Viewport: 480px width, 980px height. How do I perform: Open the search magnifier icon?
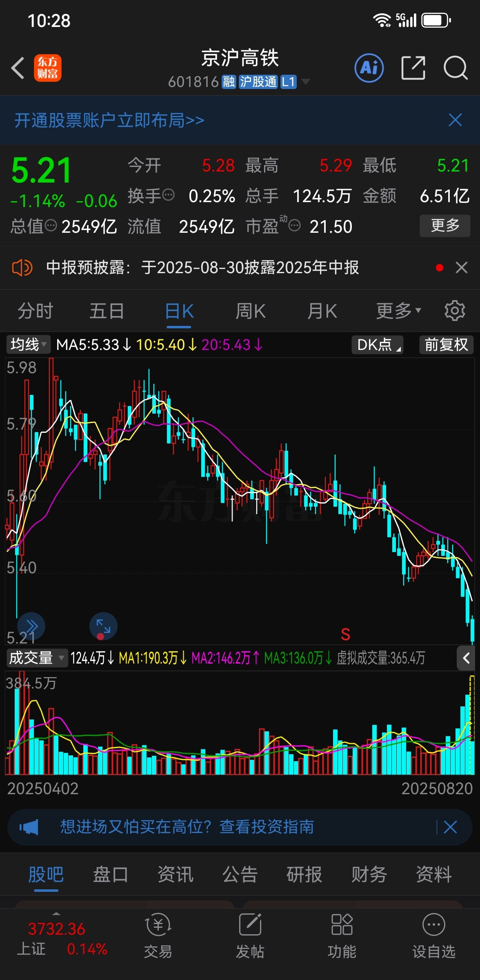click(456, 68)
